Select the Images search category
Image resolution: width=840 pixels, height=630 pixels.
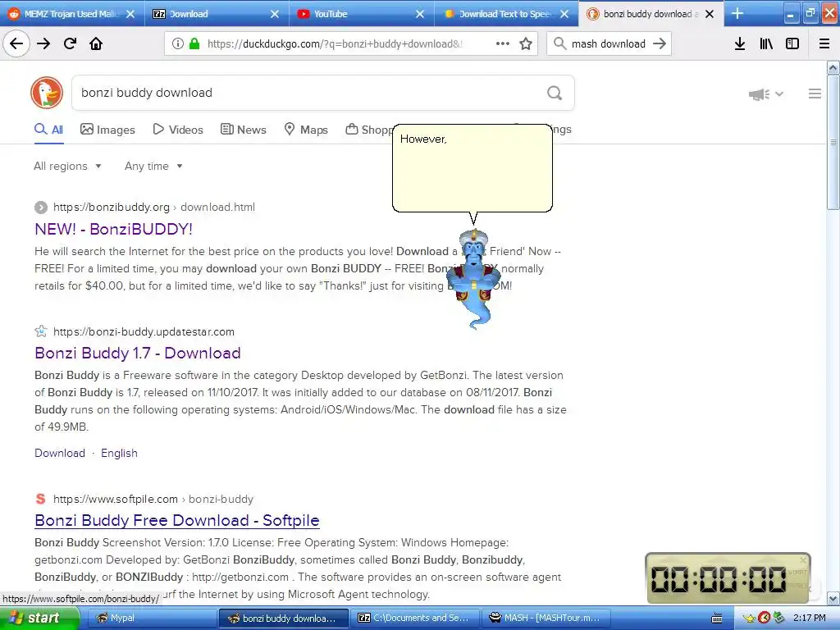[107, 130]
